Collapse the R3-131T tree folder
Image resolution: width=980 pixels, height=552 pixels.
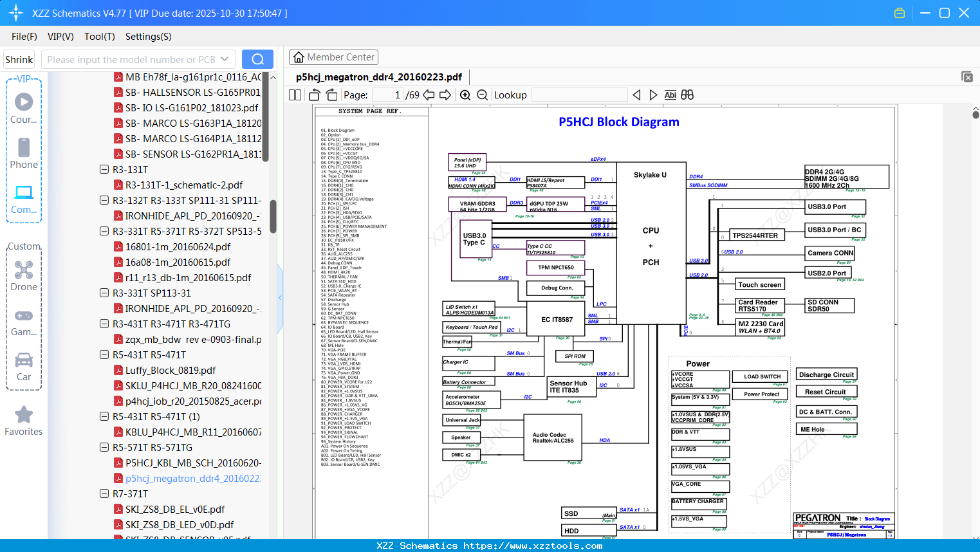[x=104, y=170]
